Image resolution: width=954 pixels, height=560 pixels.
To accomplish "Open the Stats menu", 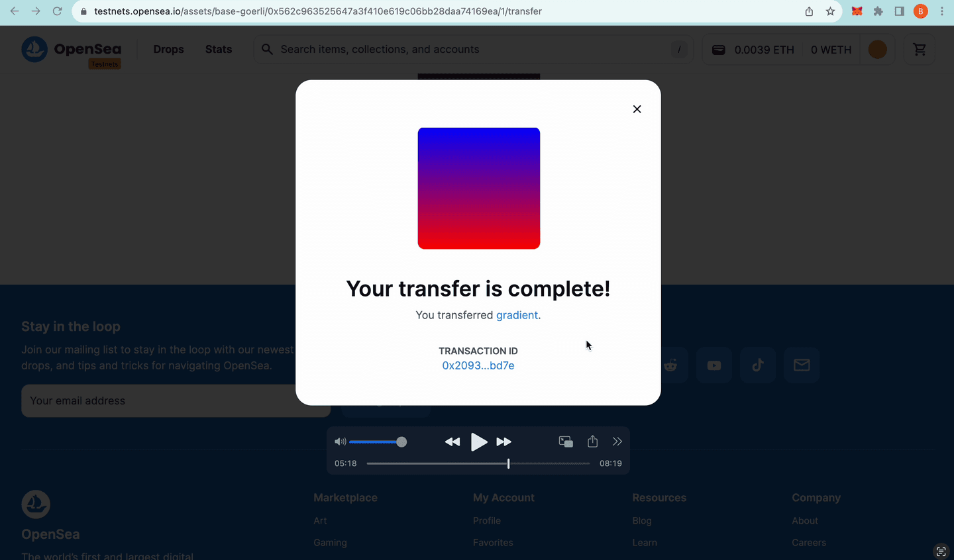I will pos(219,49).
